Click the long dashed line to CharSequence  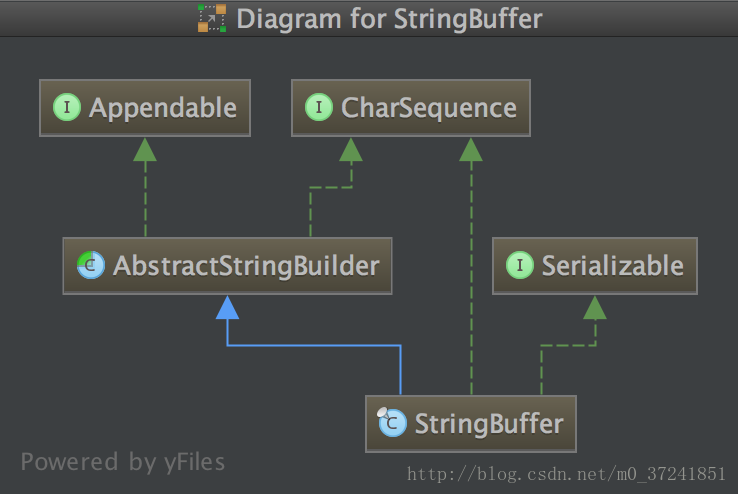point(471,278)
